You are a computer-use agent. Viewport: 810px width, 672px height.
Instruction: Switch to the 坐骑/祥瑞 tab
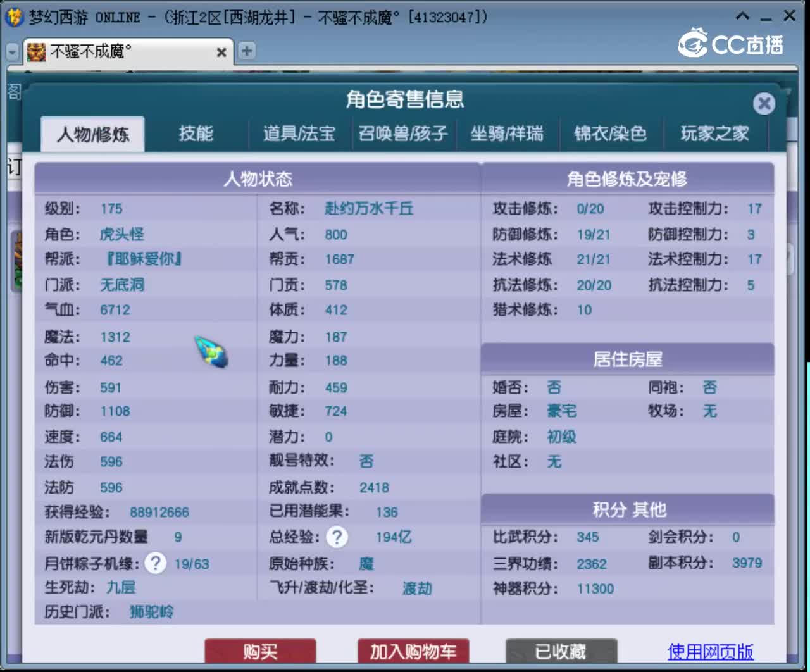[x=507, y=134]
